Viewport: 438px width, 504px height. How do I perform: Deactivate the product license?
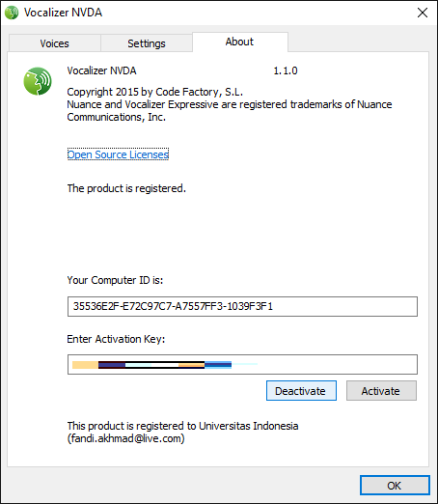click(x=301, y=391)
